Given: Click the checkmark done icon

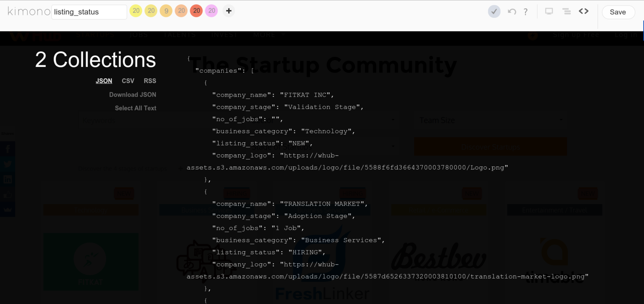Looking at the screenshot, I should [x=494, y=12].
